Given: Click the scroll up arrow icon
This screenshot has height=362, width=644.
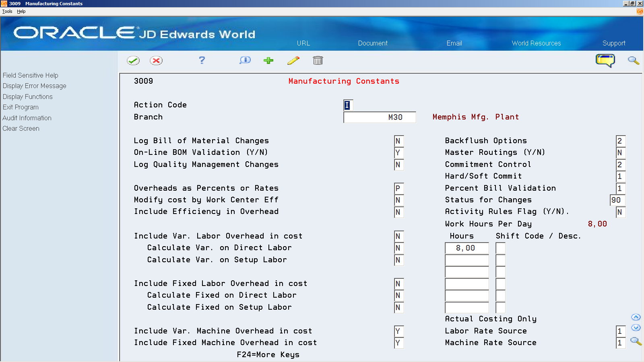Looking at the screenshot, I should [x=636, y=317].
